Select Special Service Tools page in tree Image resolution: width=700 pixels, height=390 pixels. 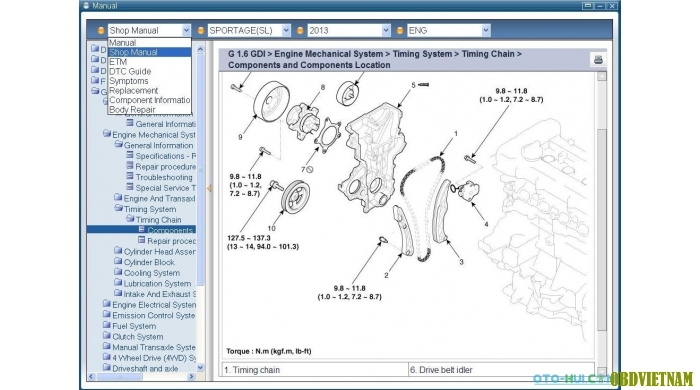click(x=165, y=188)
